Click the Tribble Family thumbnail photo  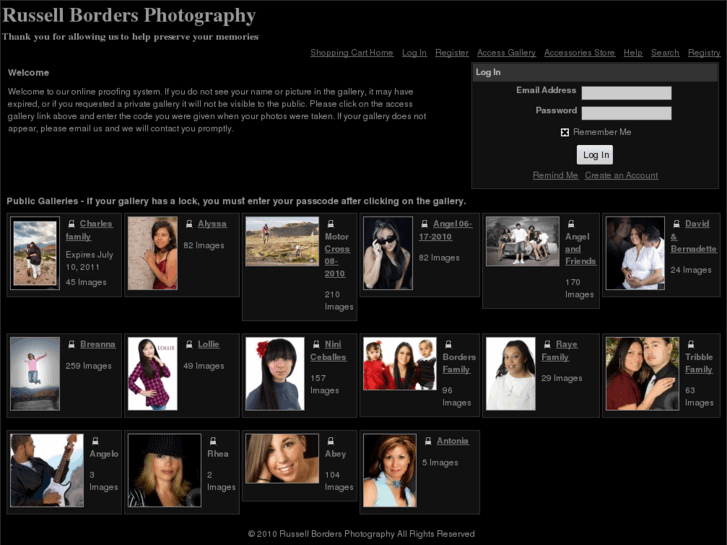(x=642, y=374)
